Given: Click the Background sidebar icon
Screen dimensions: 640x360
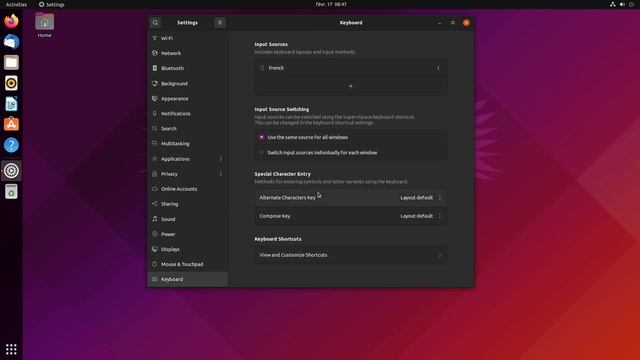Looking at the screenshot, I should point(155,83).
